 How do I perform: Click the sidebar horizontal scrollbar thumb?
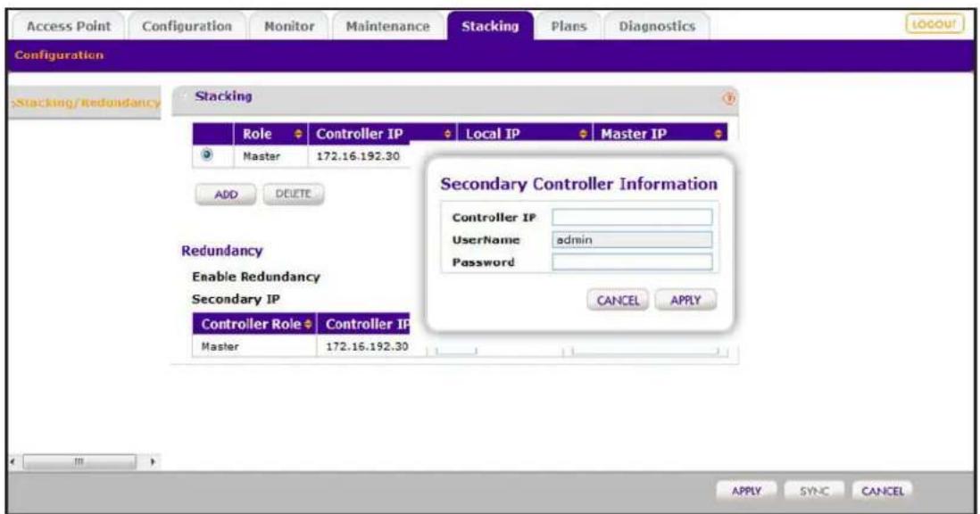point(79,462)
